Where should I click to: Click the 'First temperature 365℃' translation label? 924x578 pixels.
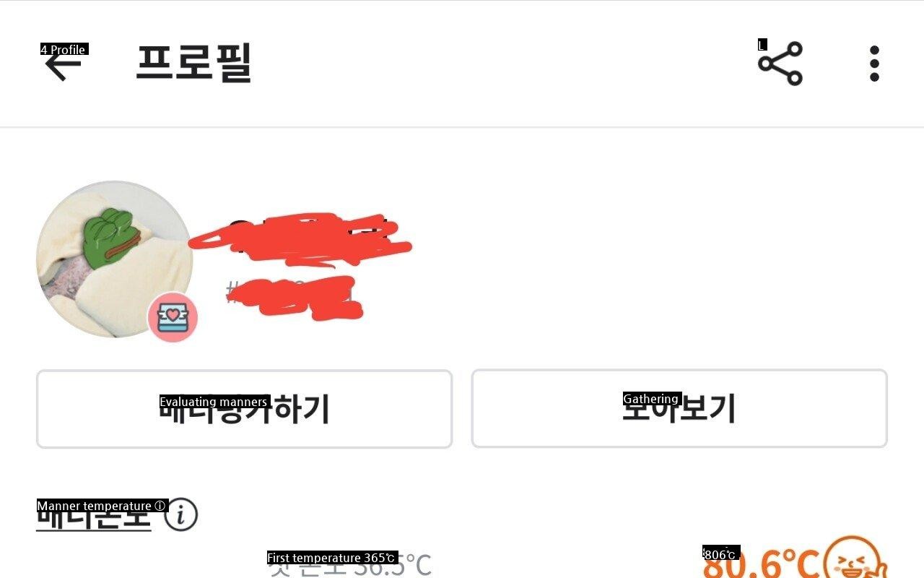pyautogui.click(x=332, y=558)
